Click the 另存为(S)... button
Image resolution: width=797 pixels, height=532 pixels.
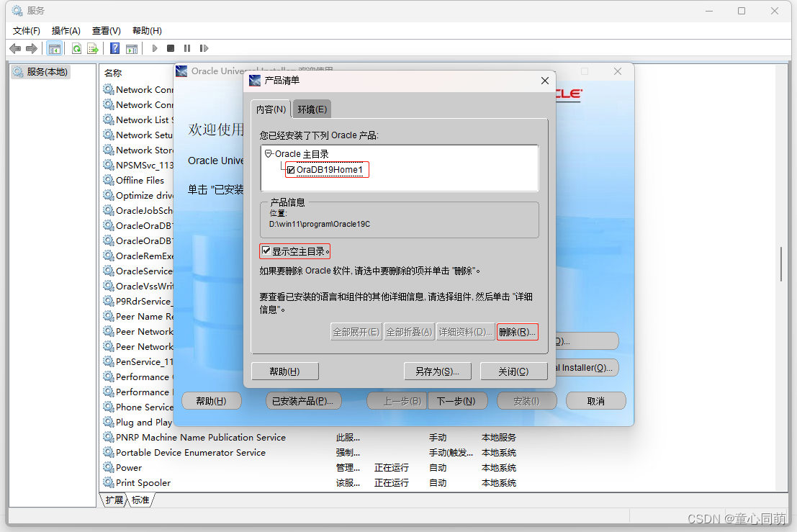click(x=437, y=371)
